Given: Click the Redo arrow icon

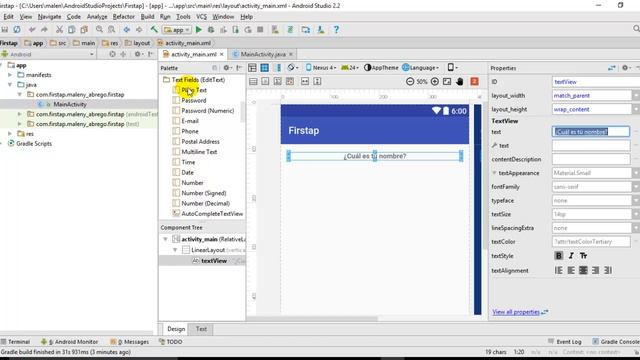Looking at the screenshot, I should tap(44, 30).
